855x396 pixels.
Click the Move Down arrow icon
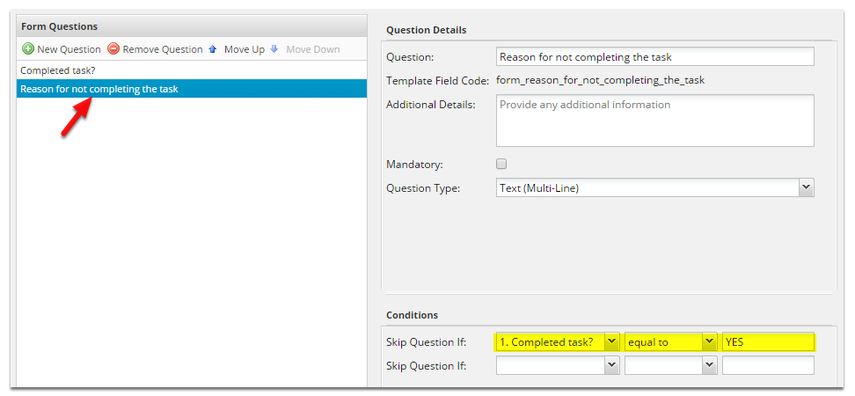tap(274, 49)
